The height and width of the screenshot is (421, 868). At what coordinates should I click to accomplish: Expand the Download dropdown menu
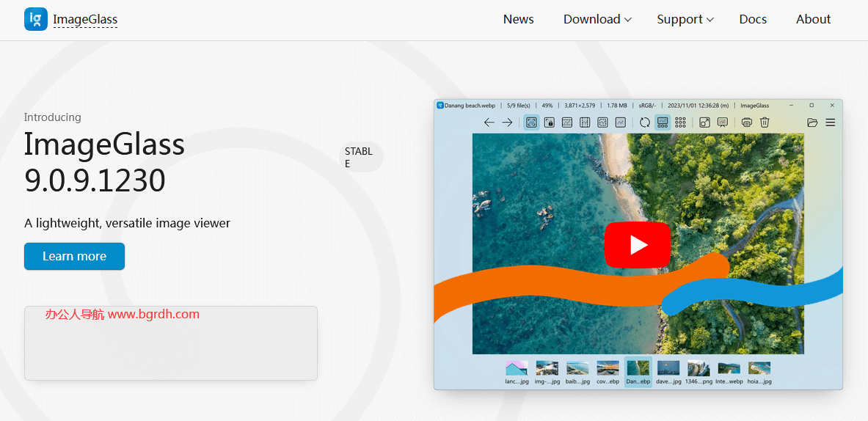(597, 20)
